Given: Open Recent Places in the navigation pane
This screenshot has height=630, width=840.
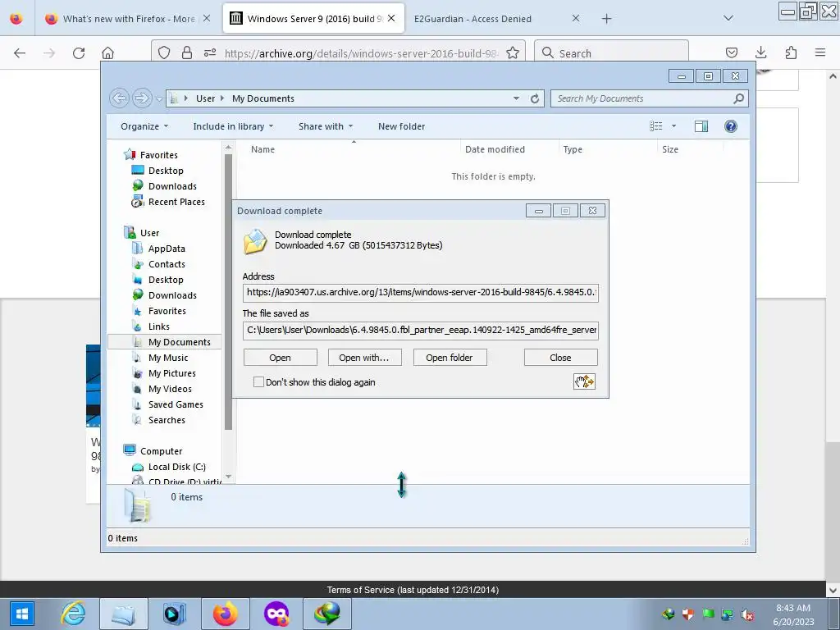Looking at the screenshot, I should 176,202.
